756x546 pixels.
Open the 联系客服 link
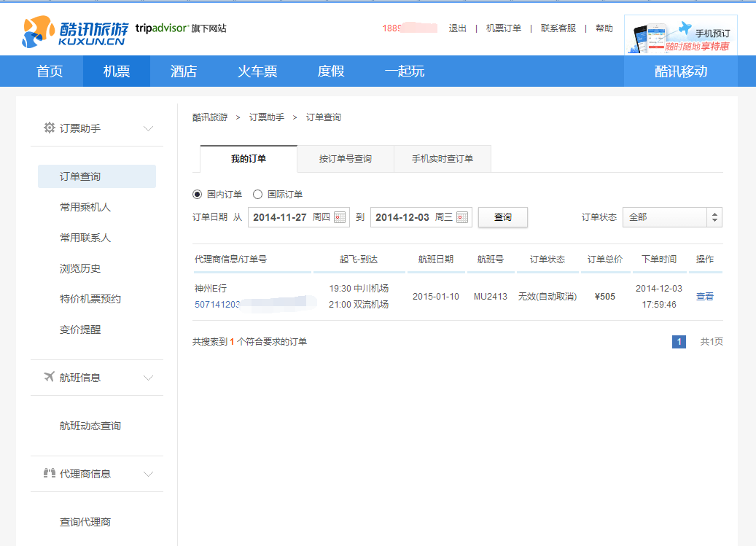tap(558, 28)
